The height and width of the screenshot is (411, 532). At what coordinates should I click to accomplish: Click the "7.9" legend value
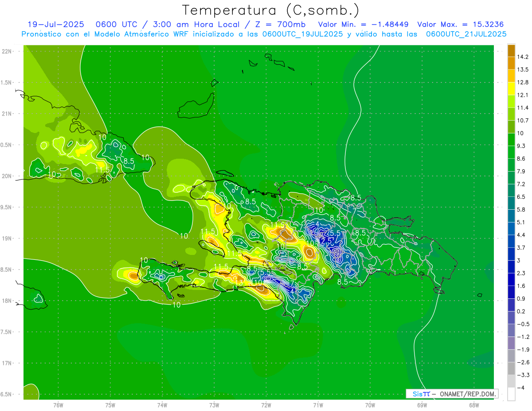521,171
